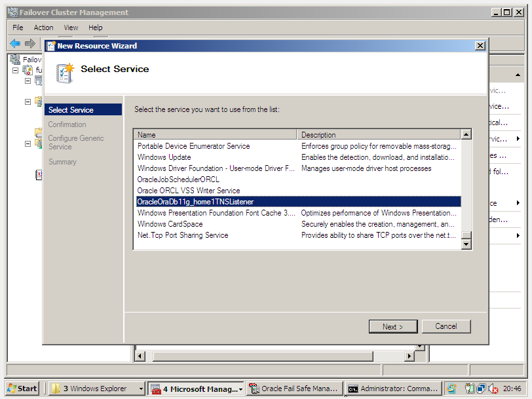Collapse the topmost cluster tree node
This screenshot has height=399, width=532.
click(x=16, y=69)
